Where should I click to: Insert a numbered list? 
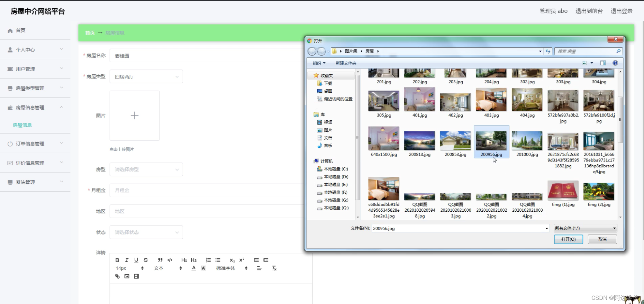pyautogui.click(x=208, y=260)
